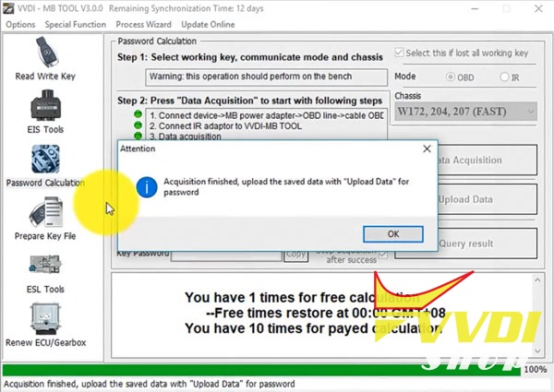The width and height of the screenshot is (554, 392).
Task: Click the VVDI app icon in title bar
Action: (x=7, y=8)
